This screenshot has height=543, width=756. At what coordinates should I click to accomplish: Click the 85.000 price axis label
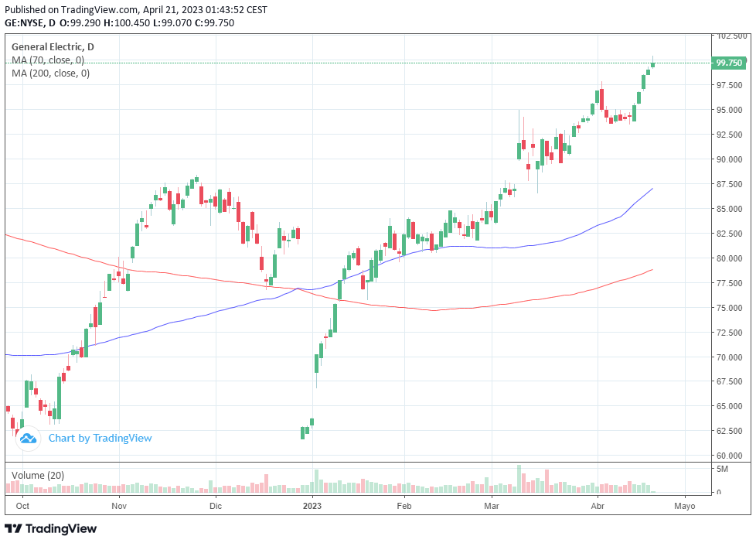click(x=729, y=209)
